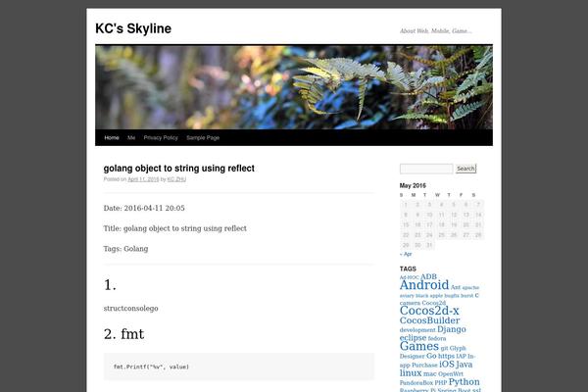The image size is (588, 392).
Task: Go to previous month « Apr
Action: [x=406, y=254]
